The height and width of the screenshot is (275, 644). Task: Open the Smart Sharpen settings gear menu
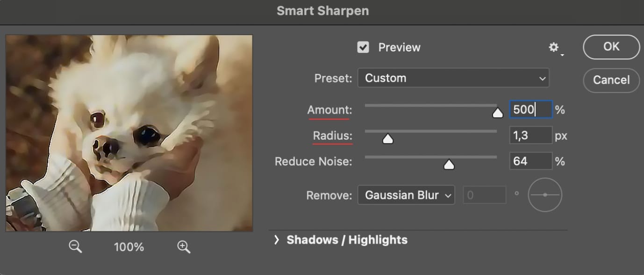point(554,47)
